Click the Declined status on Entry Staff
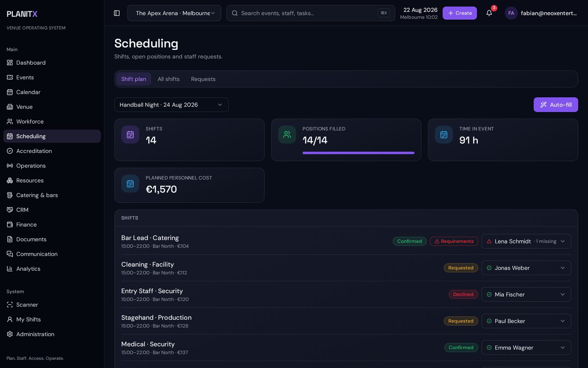The image size is (588, 368). coord(463,294)
